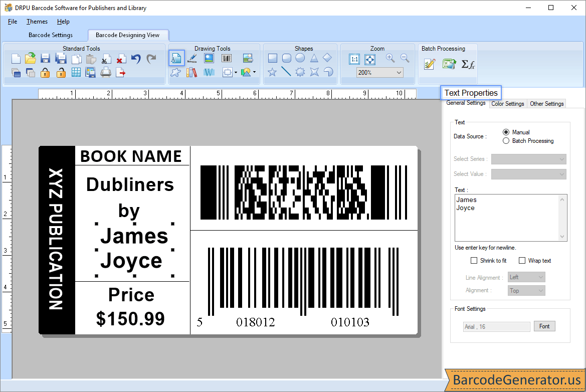Select the Dubliners text on the label
The width and height of the screenshot is (586, 392).
[130, 184]
